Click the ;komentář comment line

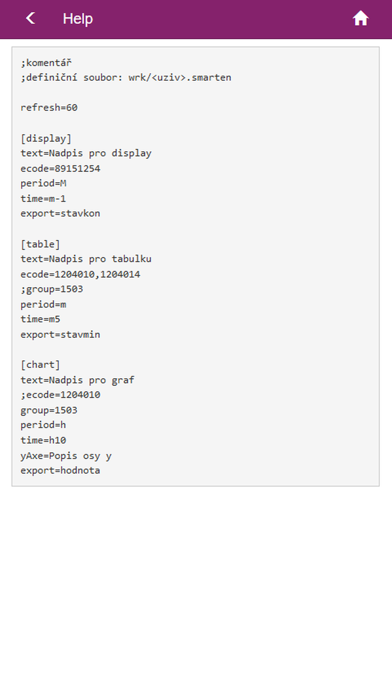(46, 63)
